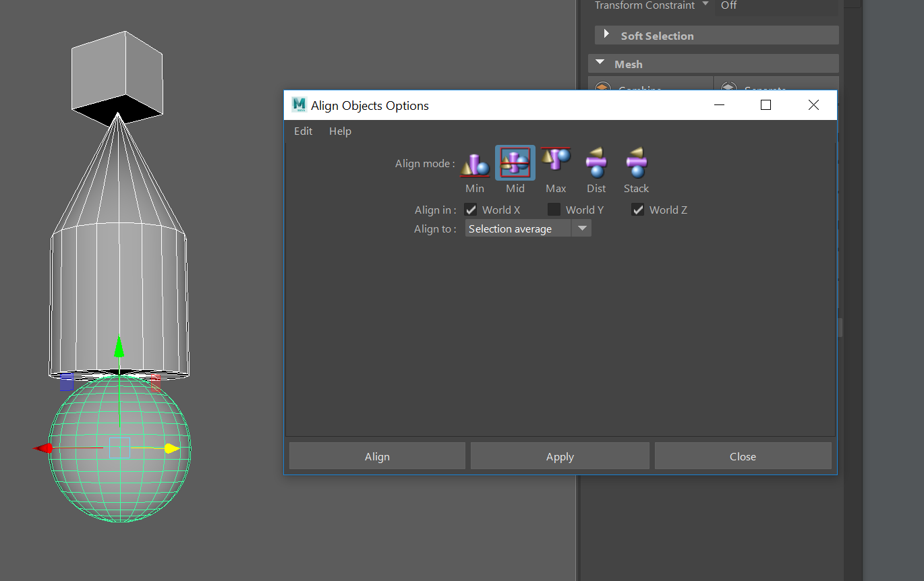Click the blue plane handle near sphere
The width and height of the screenshot is (924, 581).
coord(67,382)
